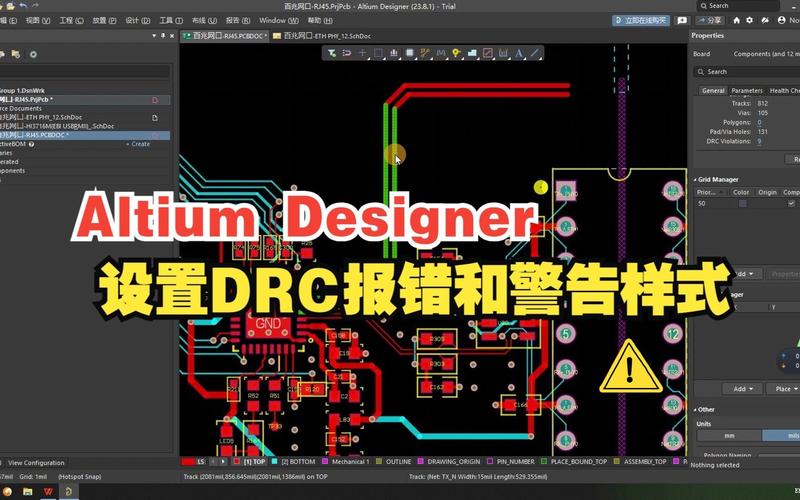
Task: Click the 立即在线购买 button
Action: pyautogui.click(x=641, y=20)
